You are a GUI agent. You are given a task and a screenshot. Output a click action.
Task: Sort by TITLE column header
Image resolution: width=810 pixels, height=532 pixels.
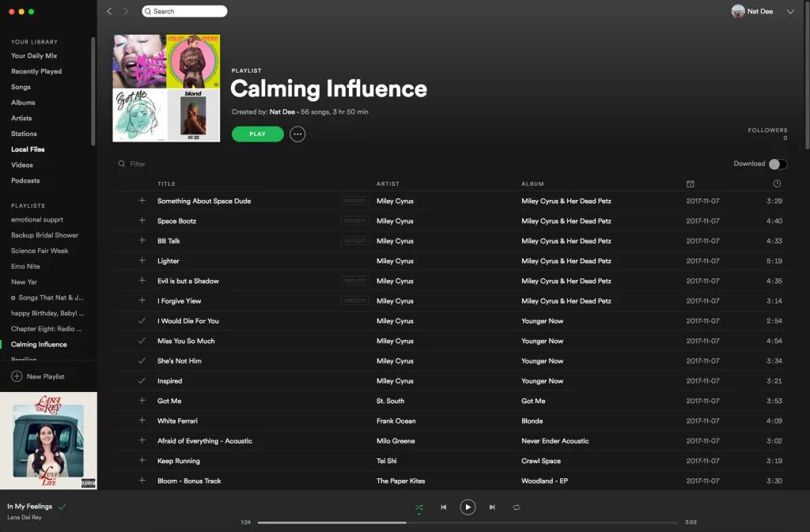pyautogui.click(x=166, y=183)
